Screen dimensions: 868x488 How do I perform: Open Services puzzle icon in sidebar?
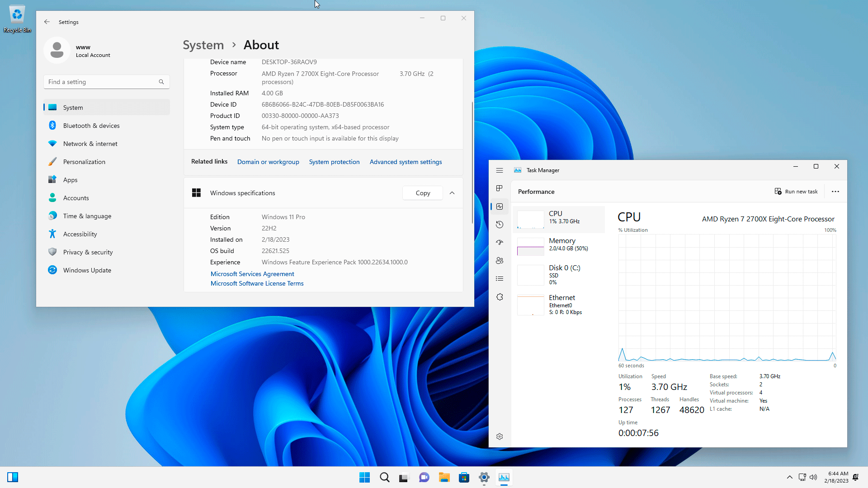click(x=500, y=297)
